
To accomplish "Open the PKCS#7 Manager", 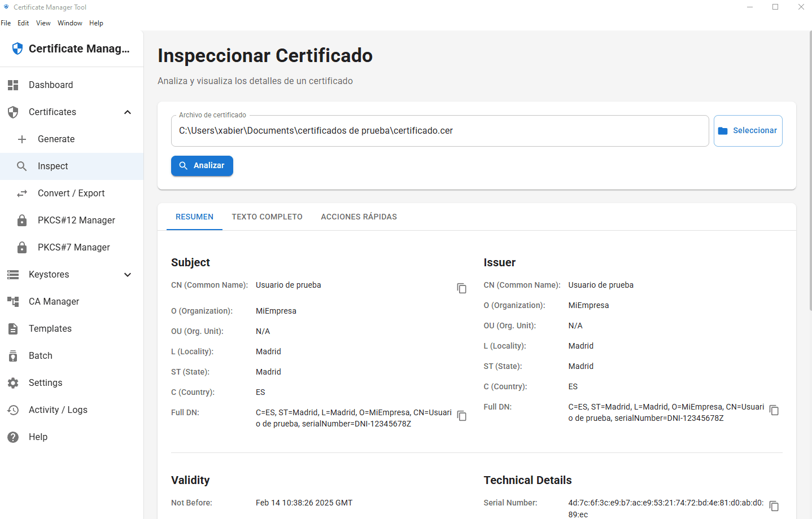I will pyautogui.click(x=74, y=247).
